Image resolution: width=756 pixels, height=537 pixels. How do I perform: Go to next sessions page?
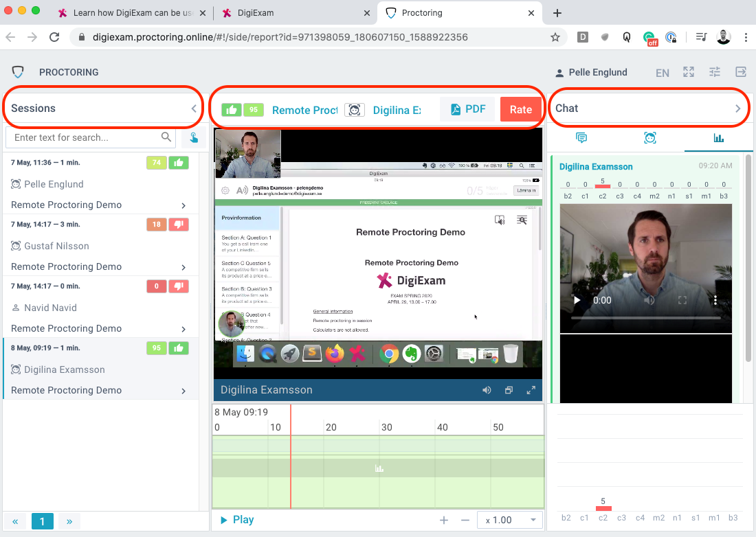(69, 521)
